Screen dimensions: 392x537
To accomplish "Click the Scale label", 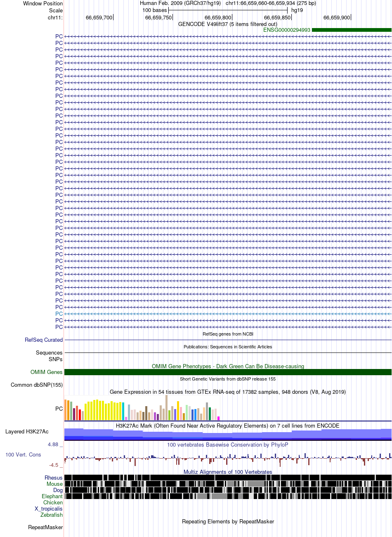I will tap(56, 10).
